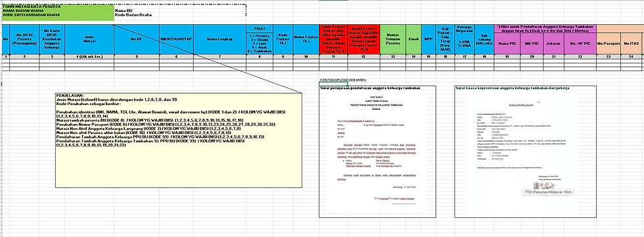The height and width of the screenshot is (237, 644).
Task: Select the PISAT code list cell '1 = Peserta'
Action: tap(259, 43)
